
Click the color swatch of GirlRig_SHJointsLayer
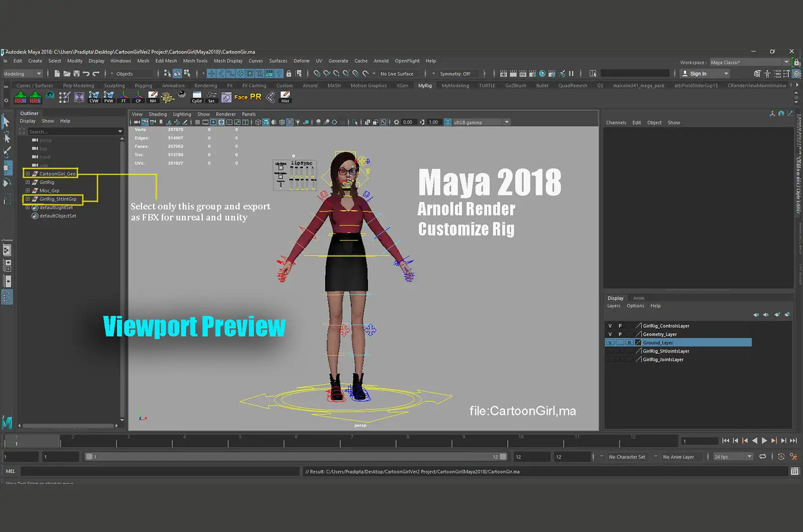pos(638,351)
